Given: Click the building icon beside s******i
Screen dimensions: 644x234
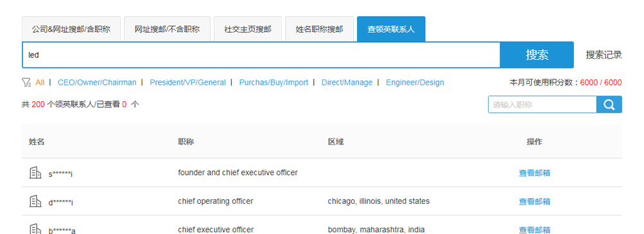Looking at the screenshot, I should click(35, 173).
